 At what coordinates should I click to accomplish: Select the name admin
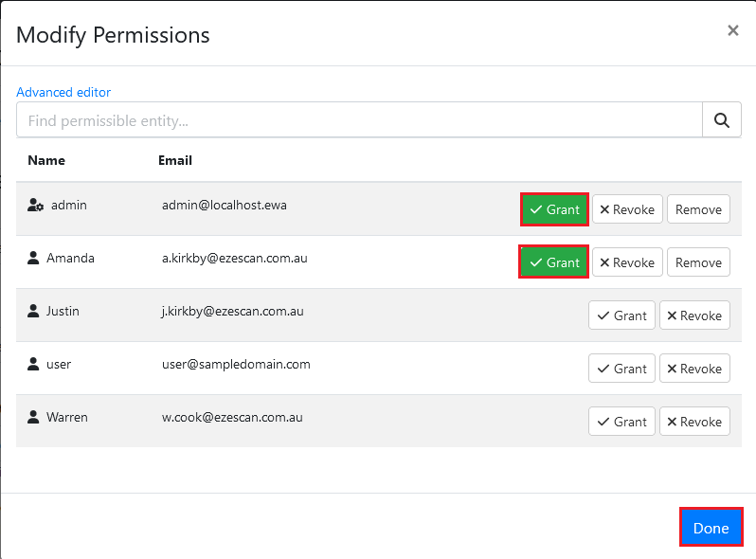69,206
